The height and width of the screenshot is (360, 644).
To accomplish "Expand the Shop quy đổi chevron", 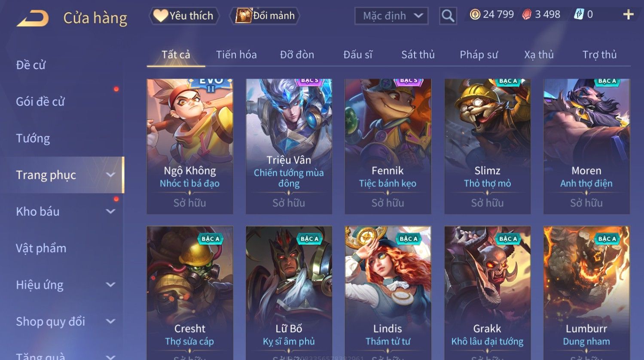I will (x=110, y=321).
